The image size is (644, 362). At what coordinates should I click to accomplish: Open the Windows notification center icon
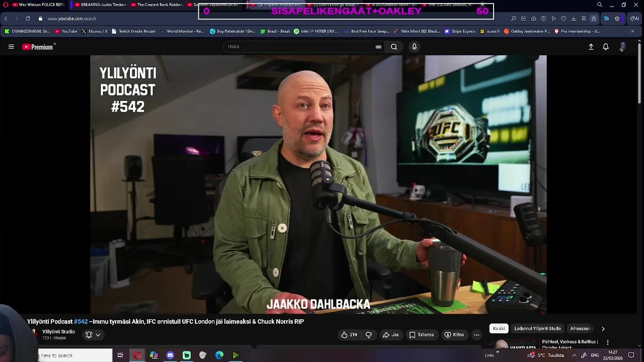tap(631, 355)
